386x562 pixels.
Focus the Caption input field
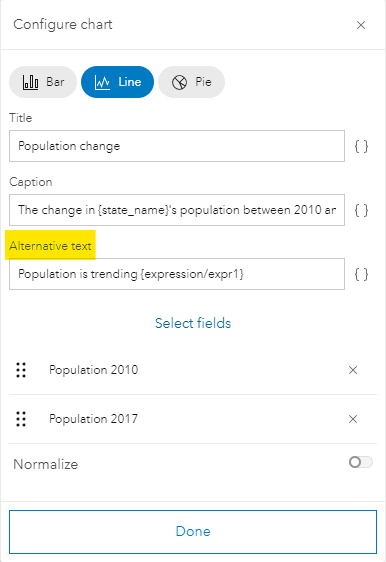click(x=177, y=210)
